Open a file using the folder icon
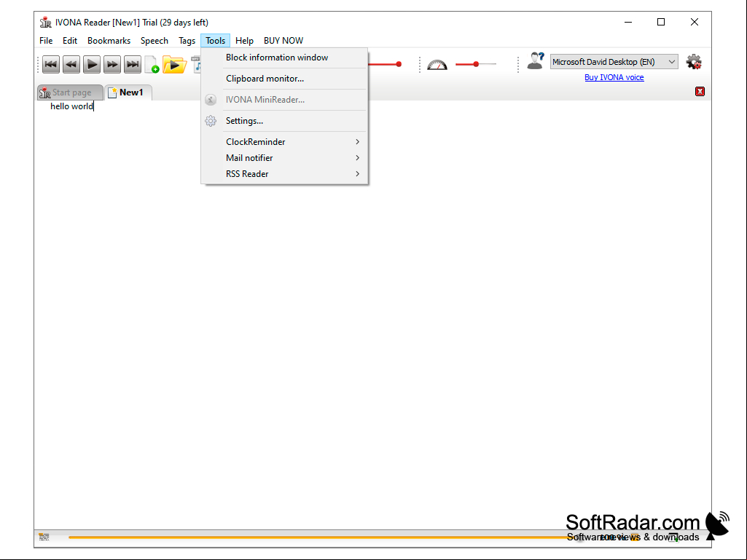747x560 pixels. click(174, 64)
